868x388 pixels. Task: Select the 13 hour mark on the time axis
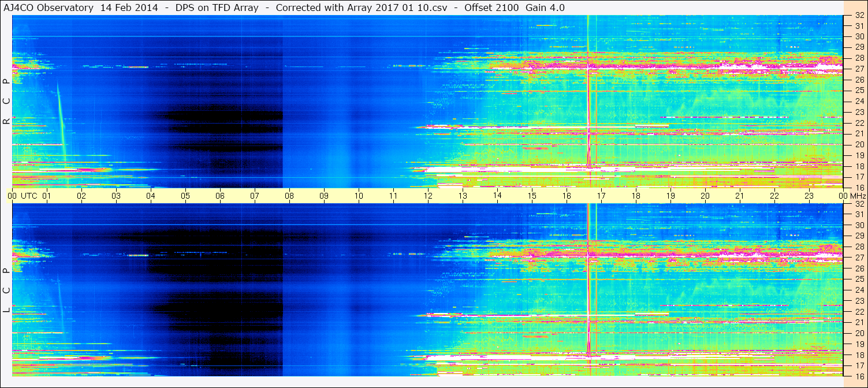pos(463,196)
